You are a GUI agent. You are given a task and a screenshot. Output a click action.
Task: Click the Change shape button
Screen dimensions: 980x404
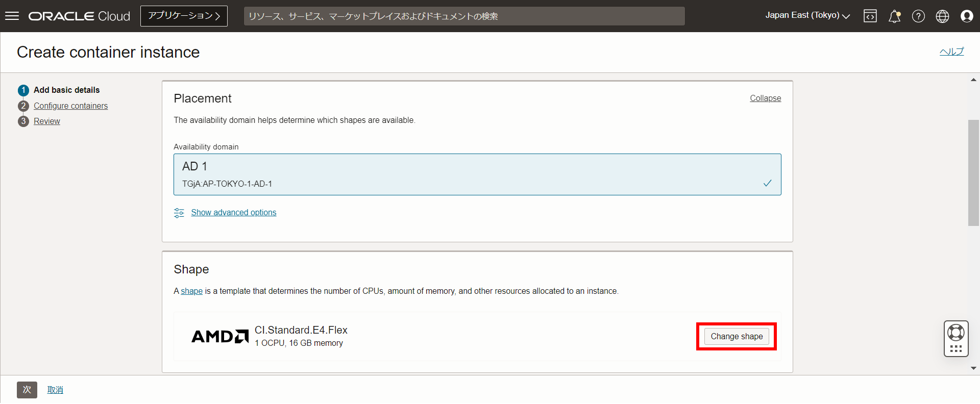point(737,337)
